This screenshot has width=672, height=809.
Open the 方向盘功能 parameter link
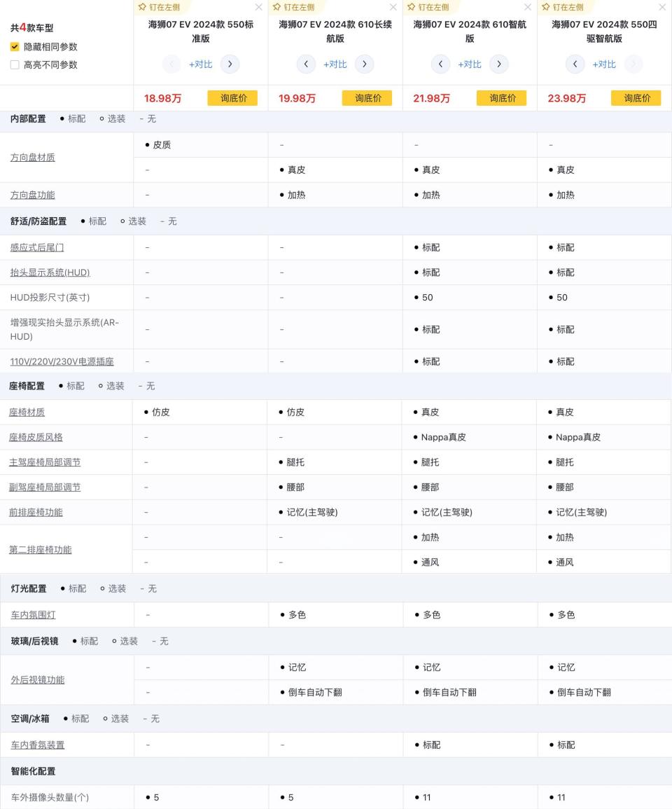click(32, 195)
